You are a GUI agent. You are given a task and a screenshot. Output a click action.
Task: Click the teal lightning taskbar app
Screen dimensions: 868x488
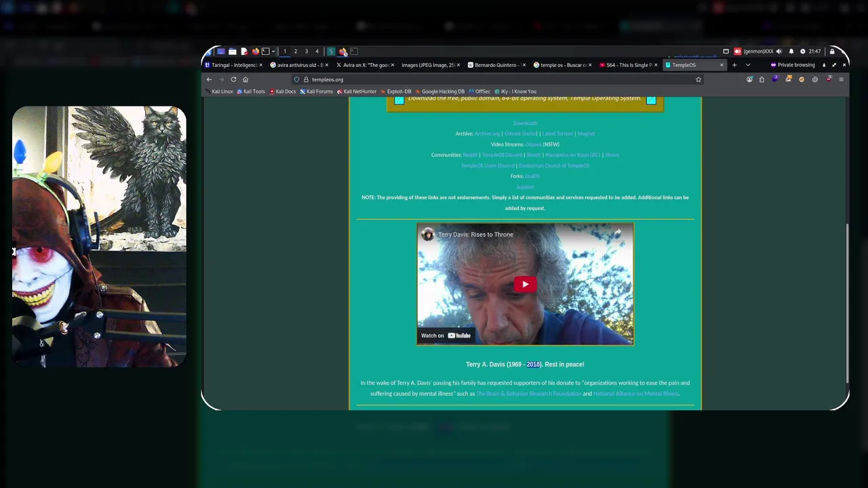[x=331, y=52]
